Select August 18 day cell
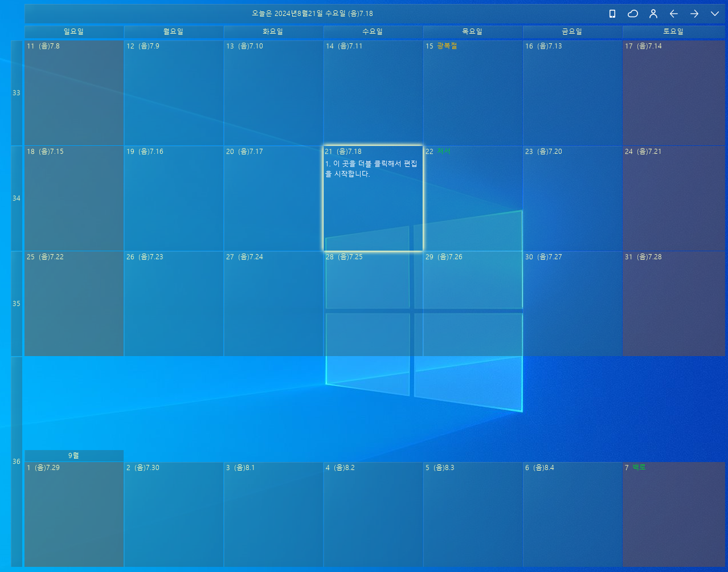The width and height of the screenshot is (728, 572). (x=74, y=198)
